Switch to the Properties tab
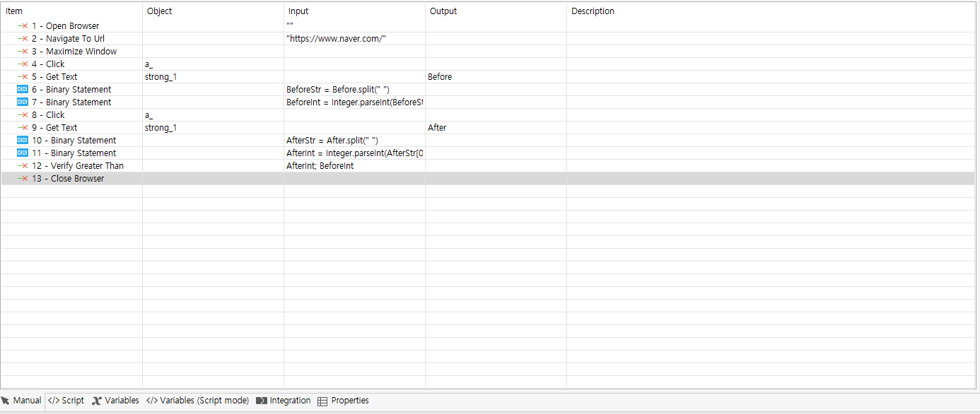 tap(343, 401)
